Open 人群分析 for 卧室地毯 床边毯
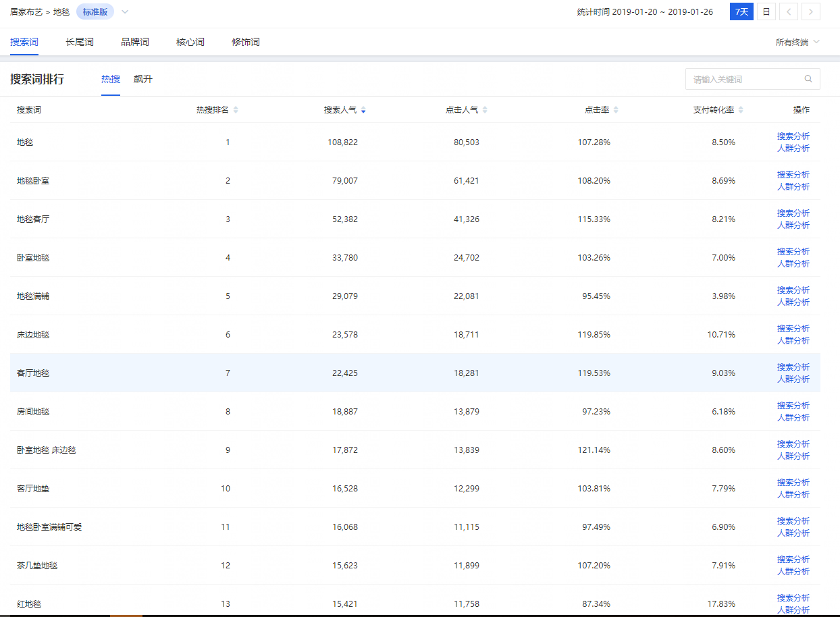Screen dimensions: 840x617 click(x=793, y=456)
